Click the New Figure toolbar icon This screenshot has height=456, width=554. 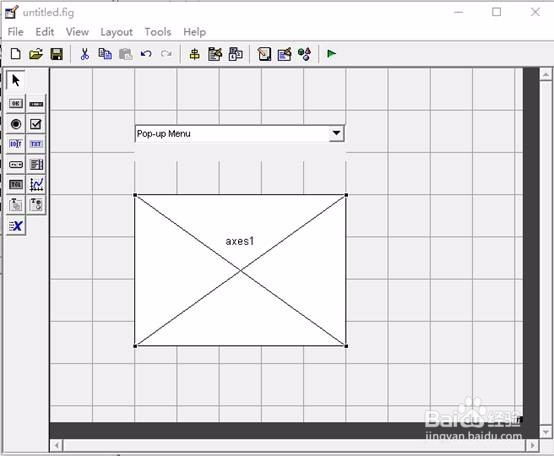pos(16,54)
